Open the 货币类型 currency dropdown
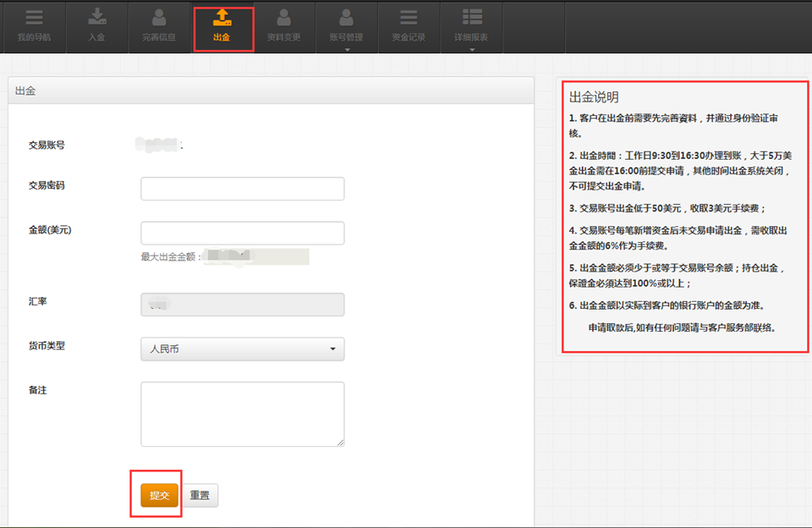The height and width of the screenshot is (528, 812). [x=242, y=349]
